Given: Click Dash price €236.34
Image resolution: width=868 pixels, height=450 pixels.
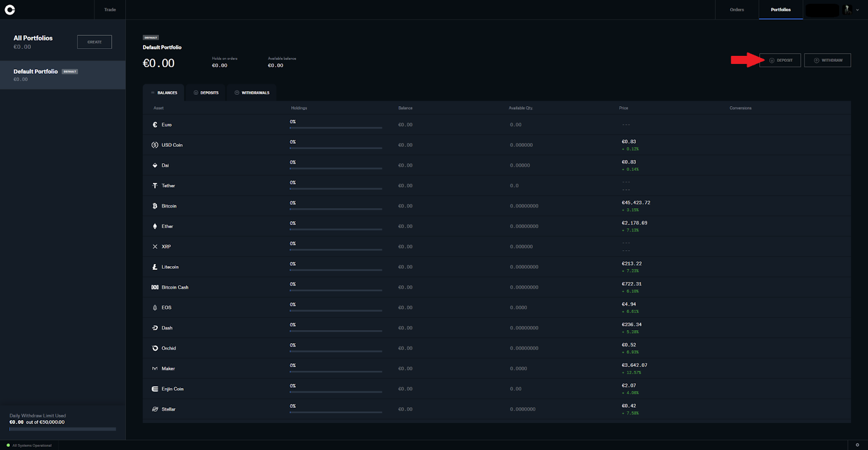Looking at the screenshot, I should click(631, 325).
